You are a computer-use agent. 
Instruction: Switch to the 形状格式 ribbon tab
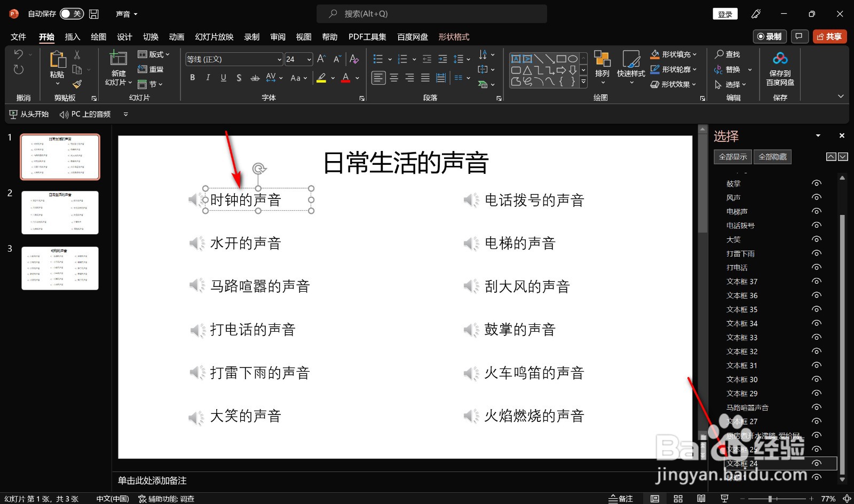tap(454, 36)
